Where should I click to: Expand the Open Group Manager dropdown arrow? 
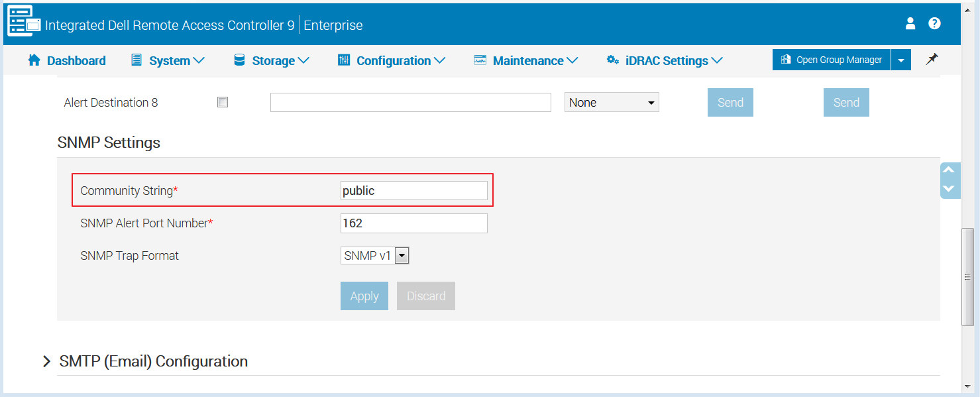pyautogui.click(x=900, y=60)
